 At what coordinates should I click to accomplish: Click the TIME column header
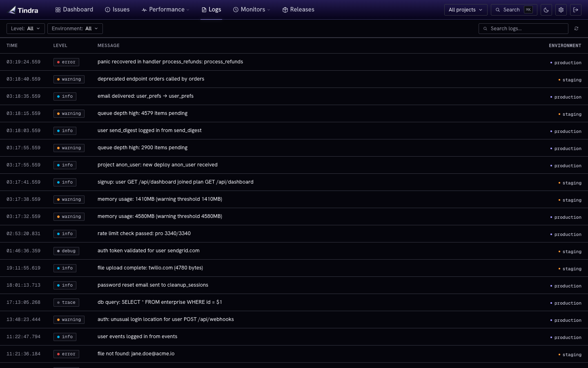[x=12, y=45]
